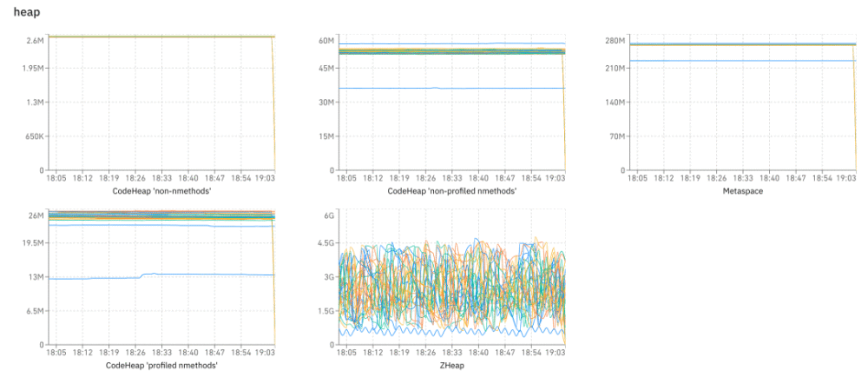Click the 13M axis label on profiled nmethods chart
Screen dimensions: 868x384
36,277
